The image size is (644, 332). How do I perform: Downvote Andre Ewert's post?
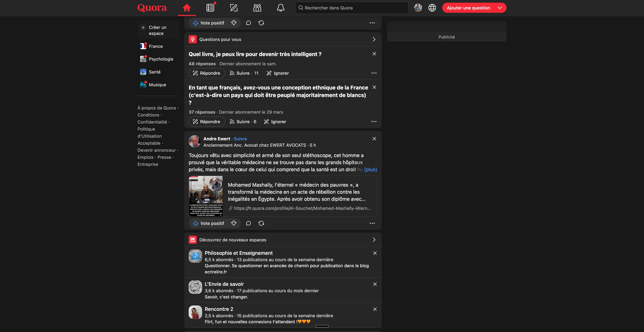click(x=234, y=223)
